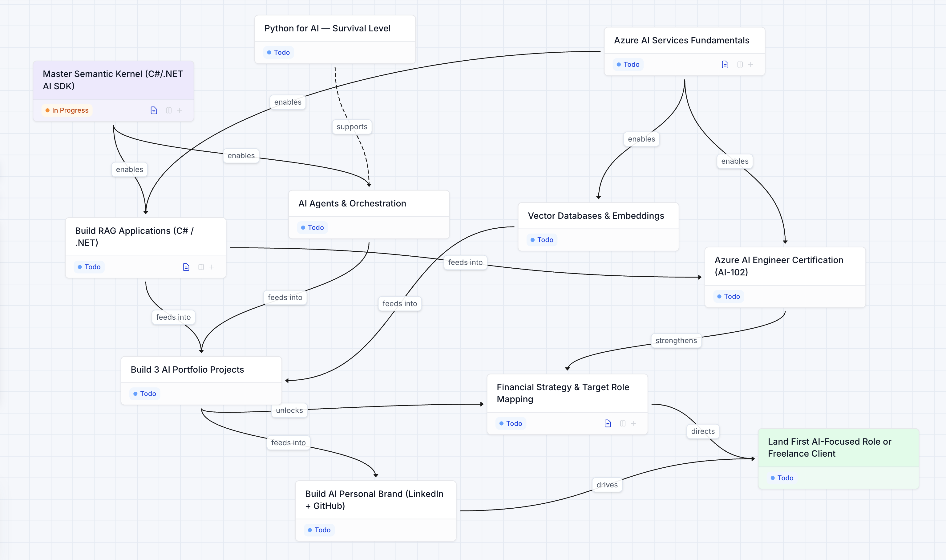The height and width of the screenshot is (560, 946).
Task: Open Todo status on Land First AI-Focused Role
Action: coord(782,478)
